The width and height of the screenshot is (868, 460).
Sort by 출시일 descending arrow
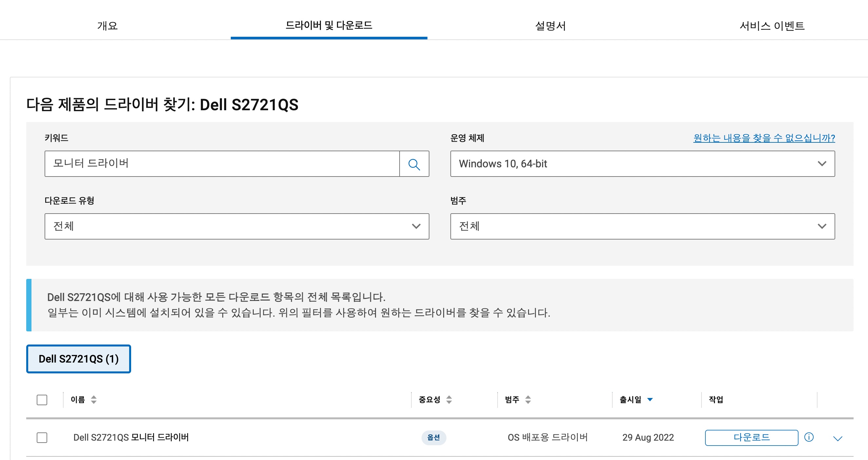[650, 400]
